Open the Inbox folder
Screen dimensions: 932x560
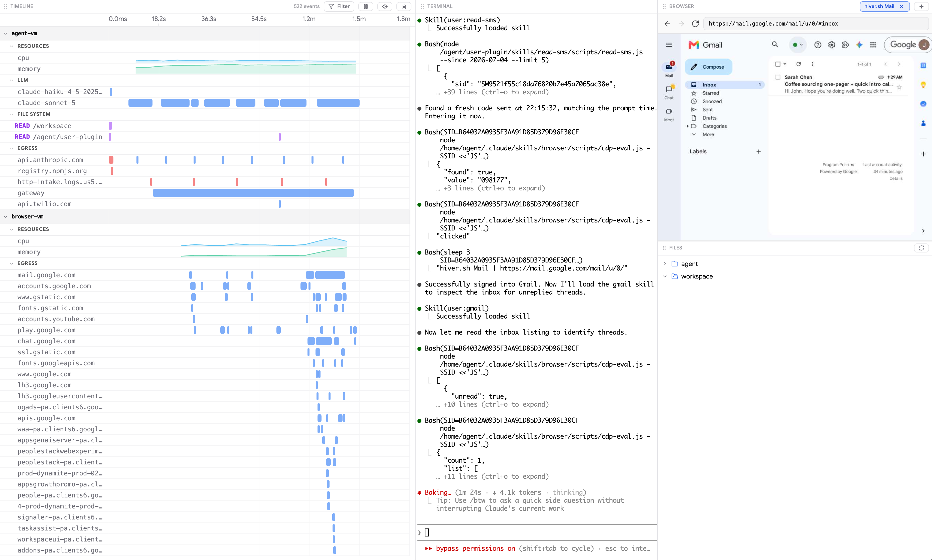[724, 85]
